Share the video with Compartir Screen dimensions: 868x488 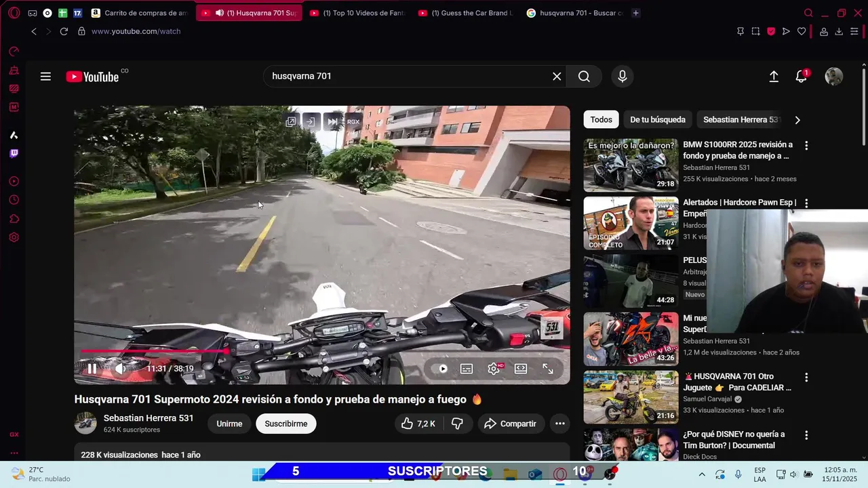(x=511, y=424)
